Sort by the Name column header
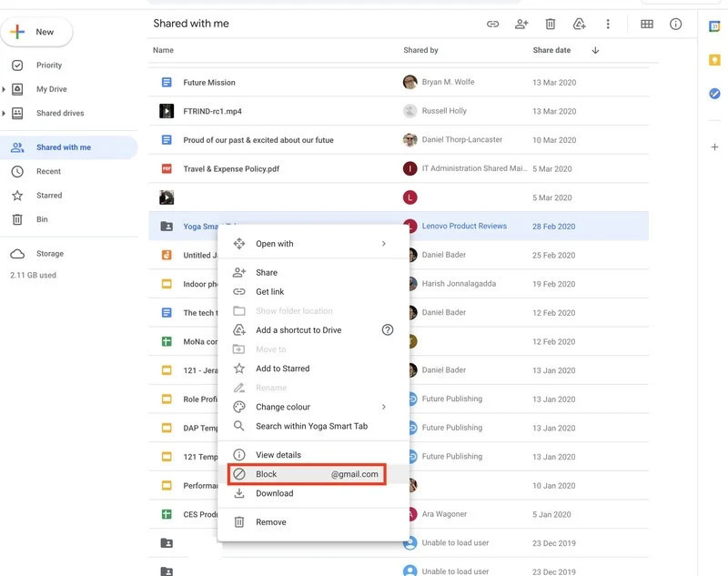Viewport: 728px width, 576px height. tap(164, 50)
